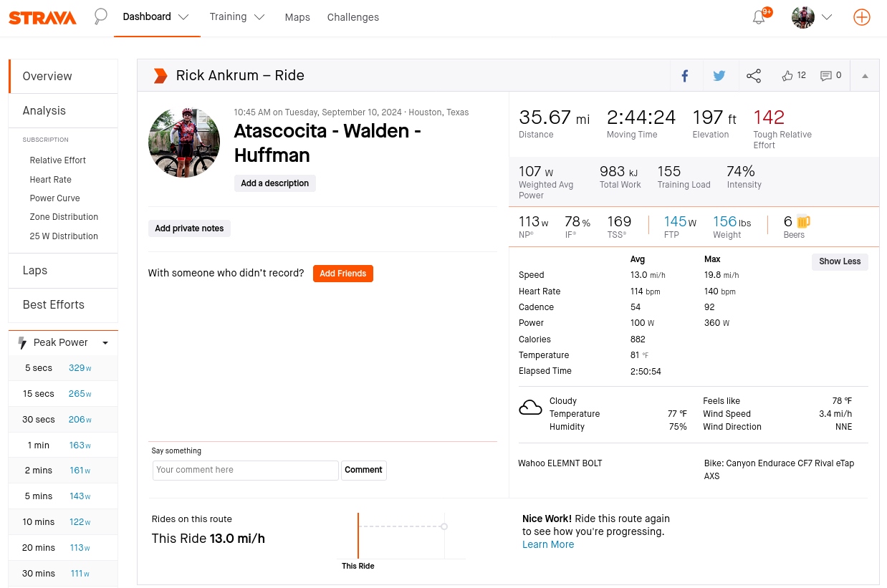
Task: Share ride on Facebook
Action: (x=685, y=76)
